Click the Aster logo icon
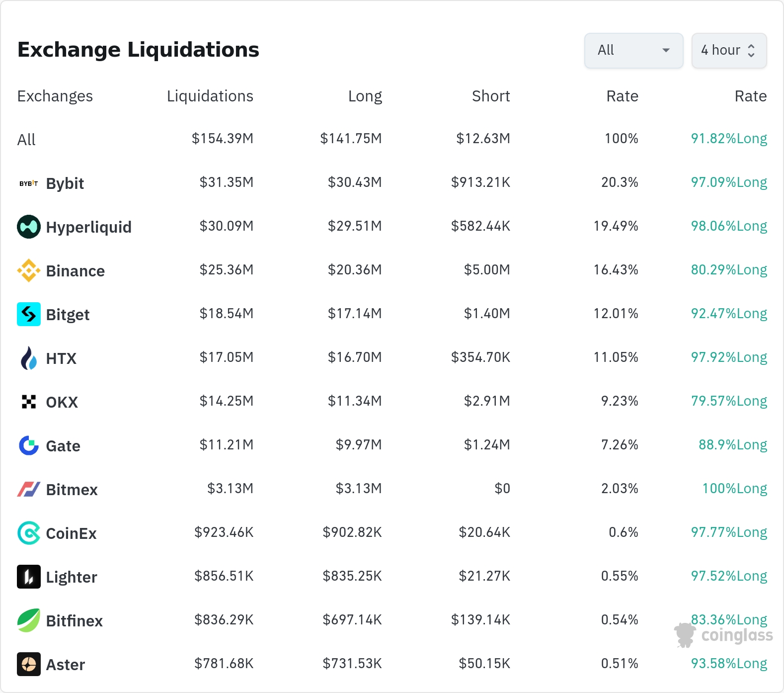Image resolution: width=784 pixels, height=693 pixels. [28, 664]
